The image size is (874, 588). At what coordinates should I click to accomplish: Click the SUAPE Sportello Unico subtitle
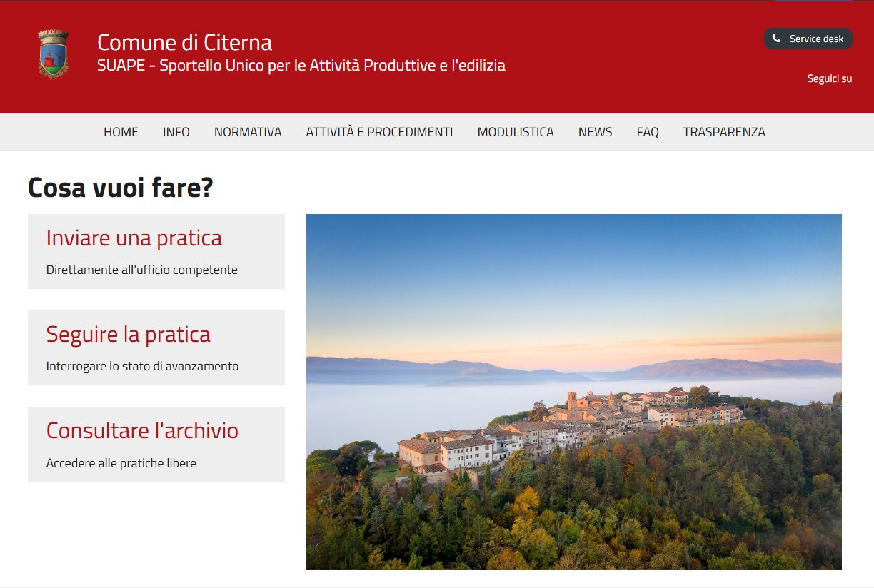(x=301, y=66)
